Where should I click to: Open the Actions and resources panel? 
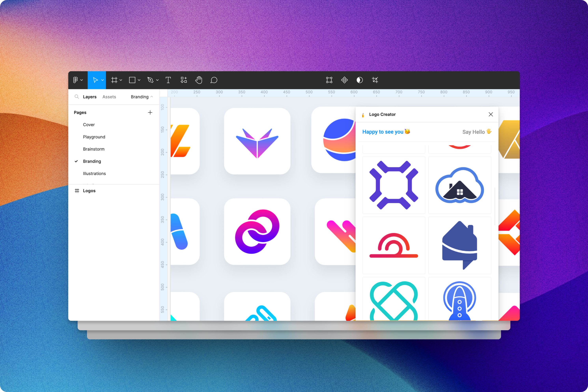click(x=184, y=80)
